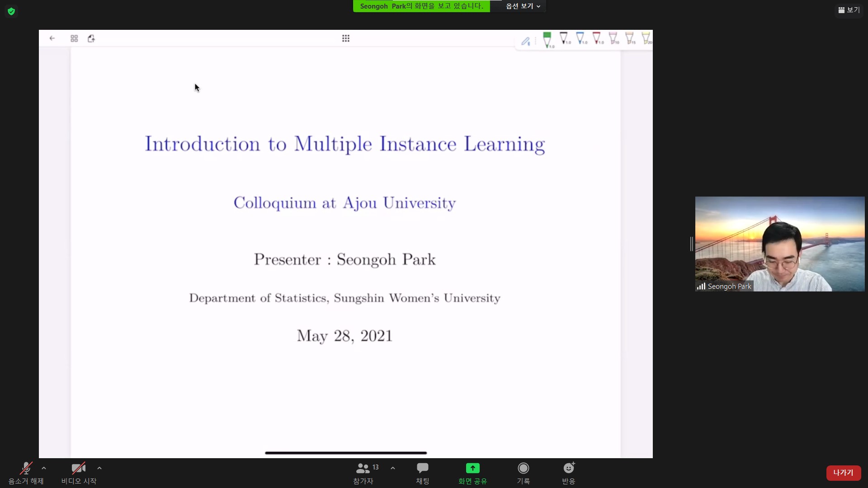The width and height of the screenshot is (868, 488).
Task: Select the orange highlighter 15
Action: point(630,38)
